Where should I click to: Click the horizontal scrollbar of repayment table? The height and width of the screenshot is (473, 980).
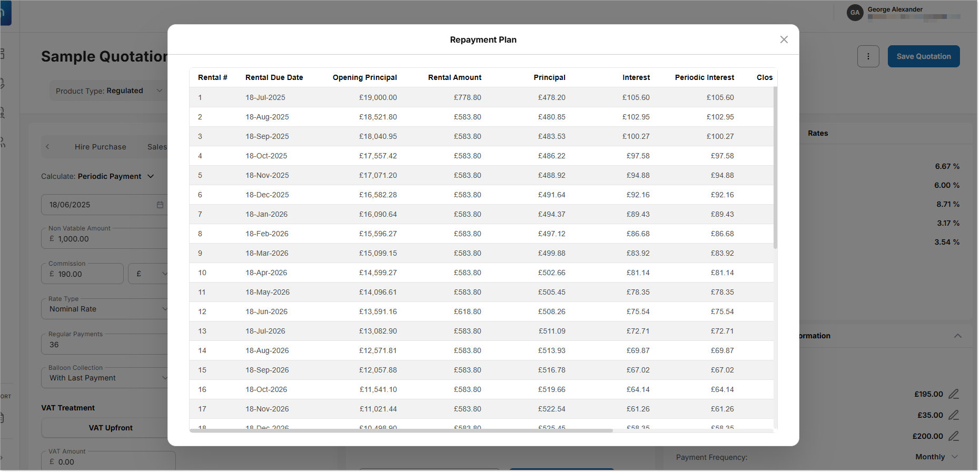401,430
